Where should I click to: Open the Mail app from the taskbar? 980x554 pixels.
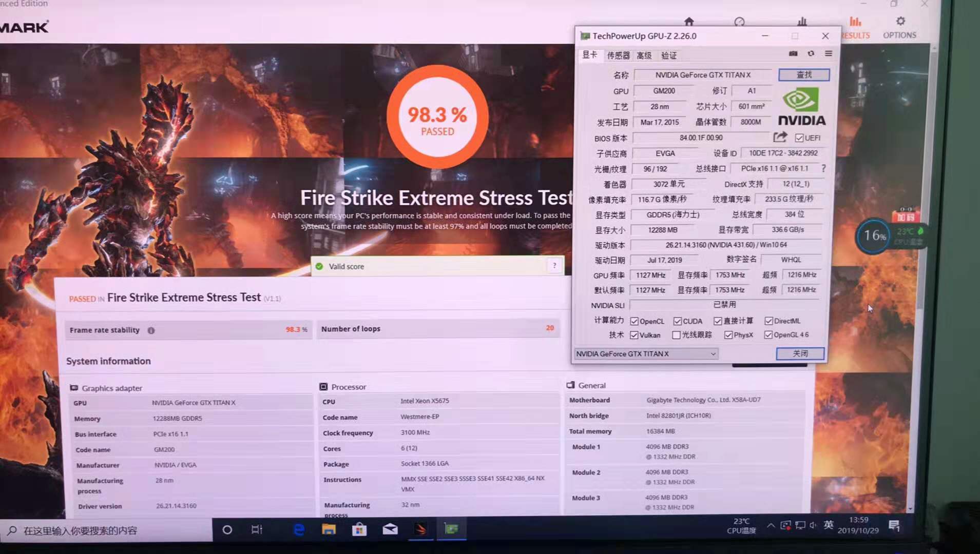tap(390, 529)
